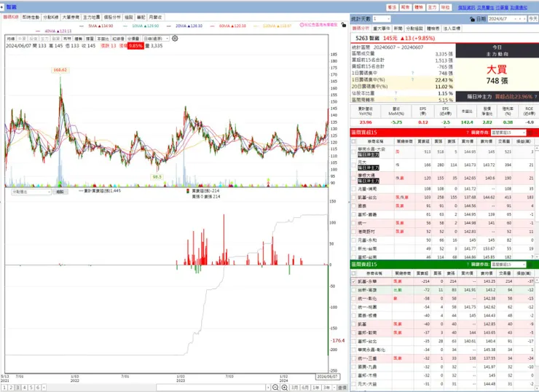This screenshot has width=539, height=392.
Task: Check the 統一 buyer row checkbox
Action: click(x=354, y=223)
